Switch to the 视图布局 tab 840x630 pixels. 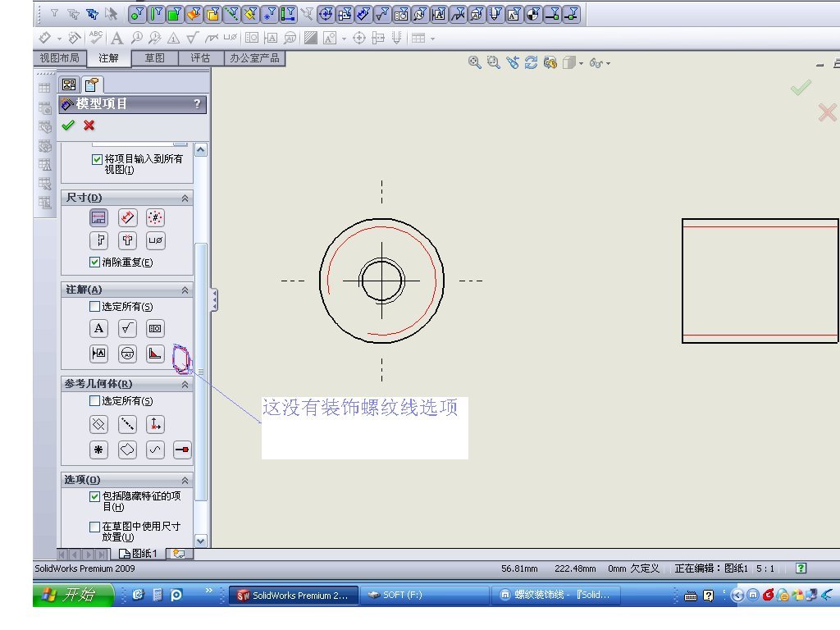59,58
